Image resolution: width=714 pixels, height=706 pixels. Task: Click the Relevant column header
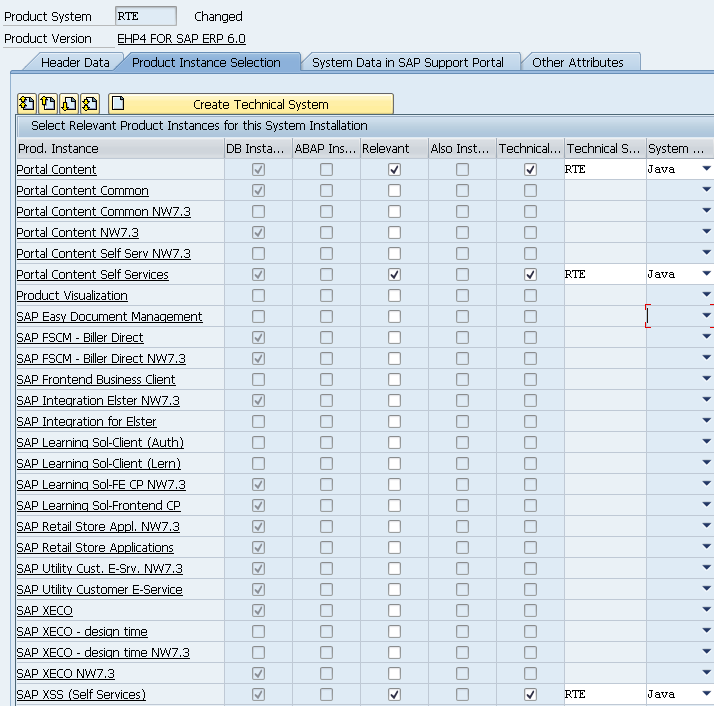tap(394, 148)
